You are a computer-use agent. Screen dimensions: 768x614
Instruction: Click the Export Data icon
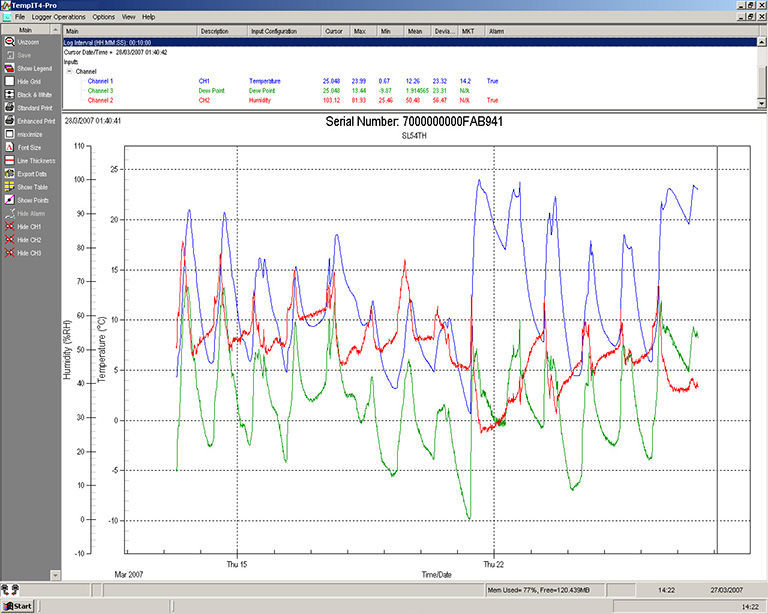point(9,174)
